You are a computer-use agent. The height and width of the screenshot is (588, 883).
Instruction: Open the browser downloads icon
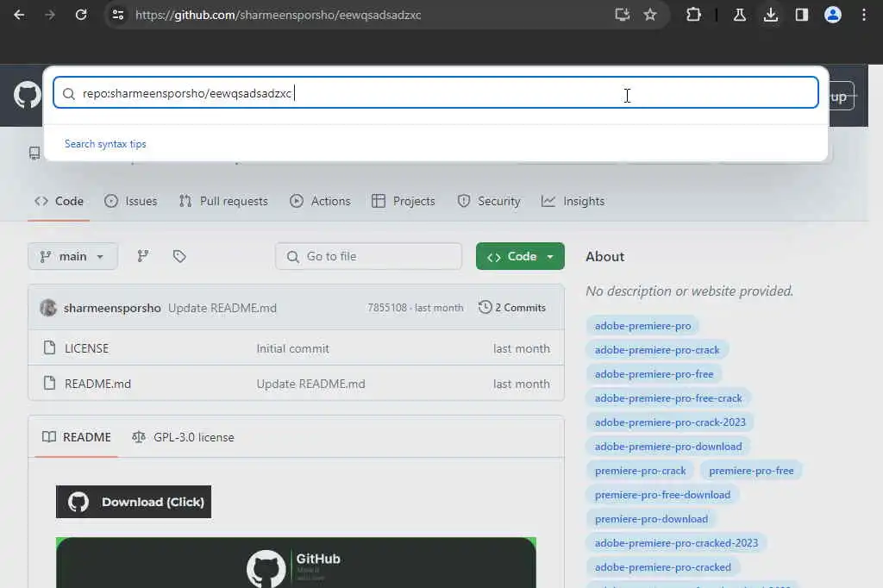[x=770, y=15]
